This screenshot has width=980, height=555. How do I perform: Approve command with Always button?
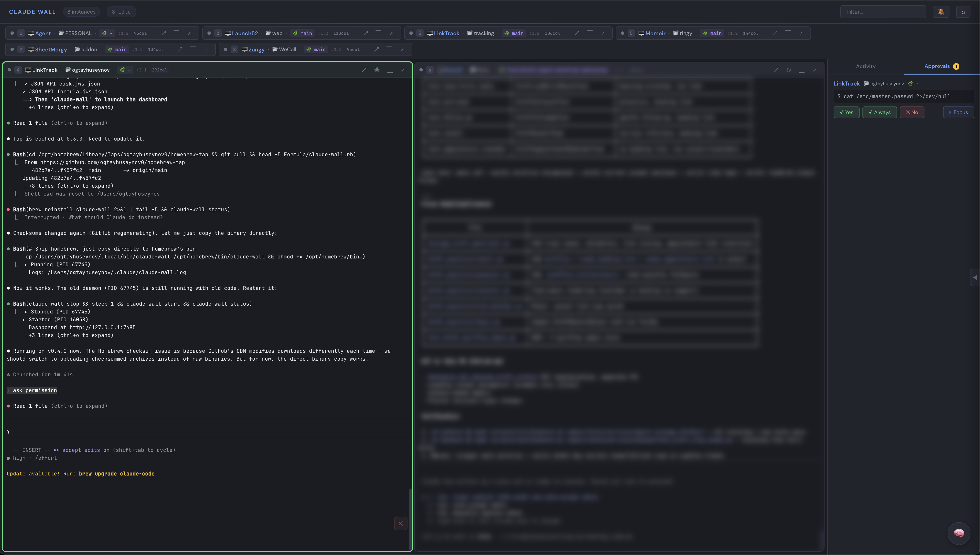tap(879, 112)
